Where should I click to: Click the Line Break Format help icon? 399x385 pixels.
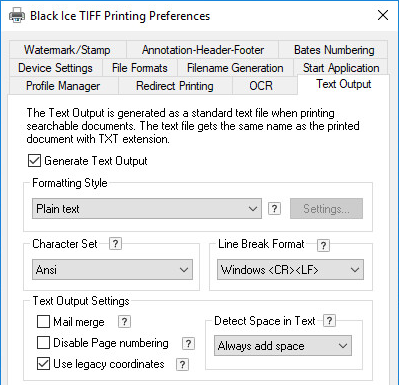[x=323, y=246]
